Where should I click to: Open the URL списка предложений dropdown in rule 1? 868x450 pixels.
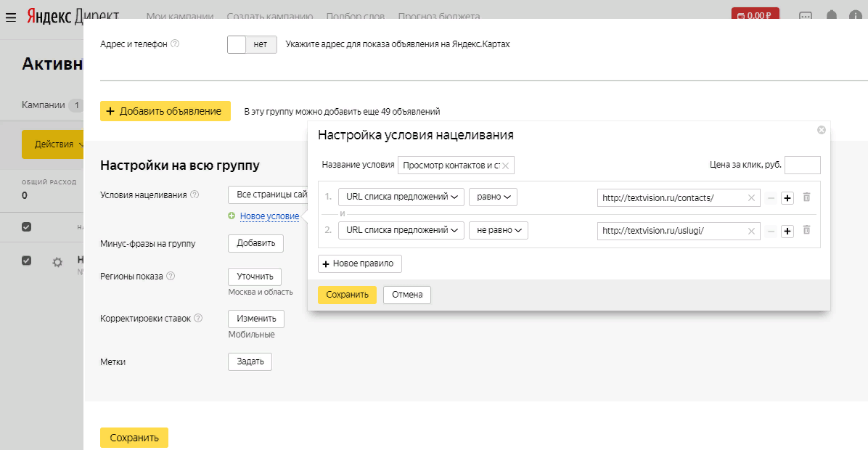(x=401, y=197)
